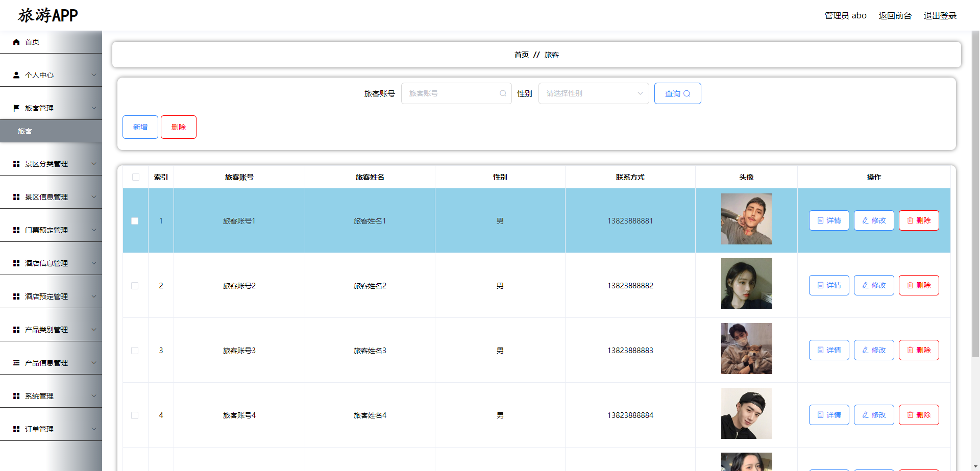The height and width of the screenshot is (471, 980).
Task: Click the flag icon next to 旅客管理
Action: point(16,108)
